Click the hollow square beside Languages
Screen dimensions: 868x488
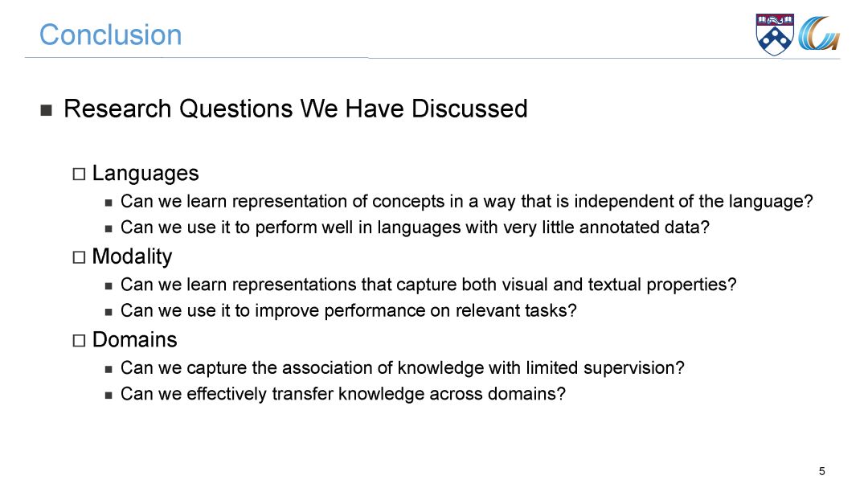pos(79,174)
